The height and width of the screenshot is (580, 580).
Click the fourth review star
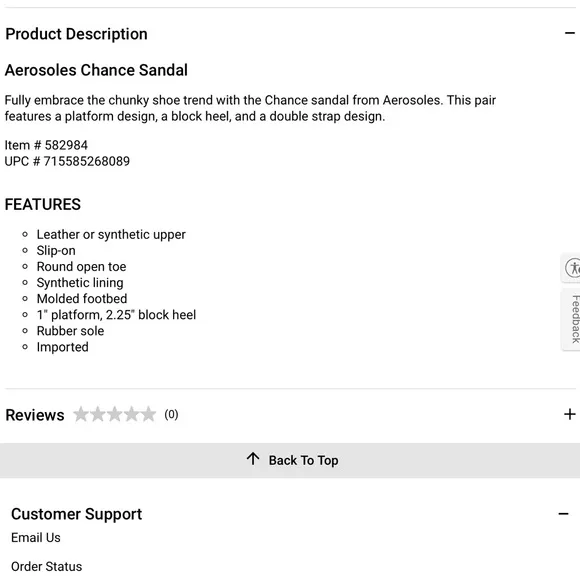[132, 414]
